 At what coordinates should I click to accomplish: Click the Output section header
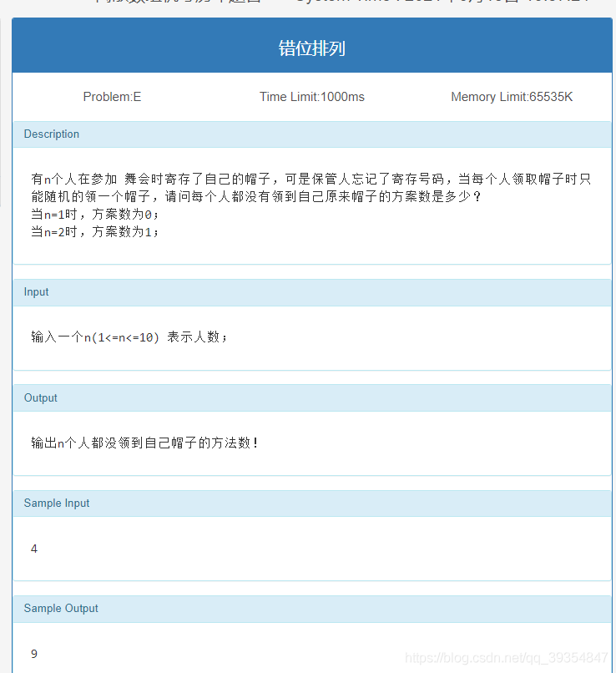(312, 398)
